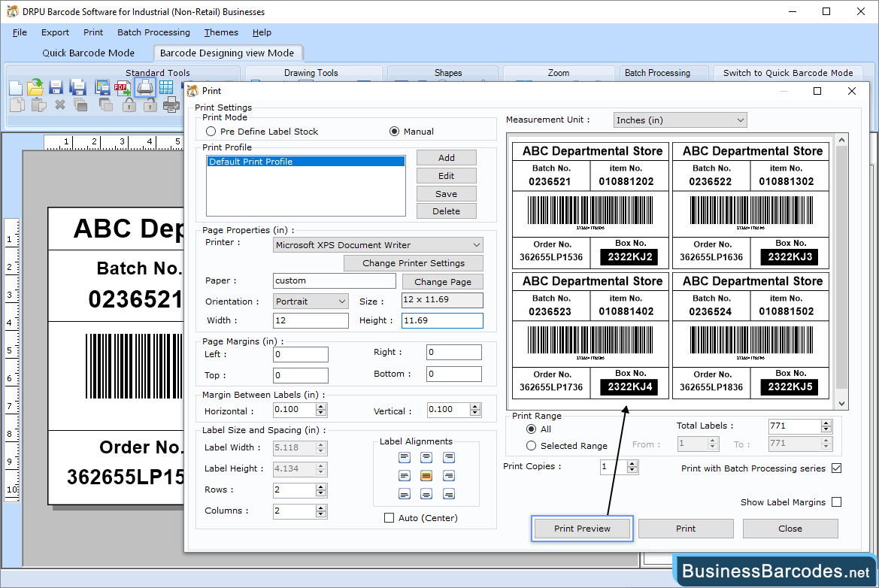
Task: Click the blue grid icon in Standard Tools
Action: point(166,87)
